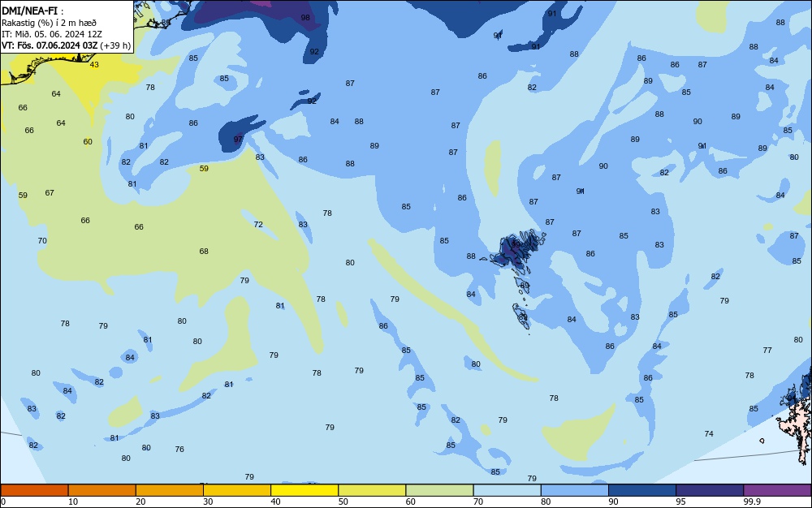Screen dimensions: 812x508
Task: Click the humidity value 74 on the map
Action: point(709,433)
